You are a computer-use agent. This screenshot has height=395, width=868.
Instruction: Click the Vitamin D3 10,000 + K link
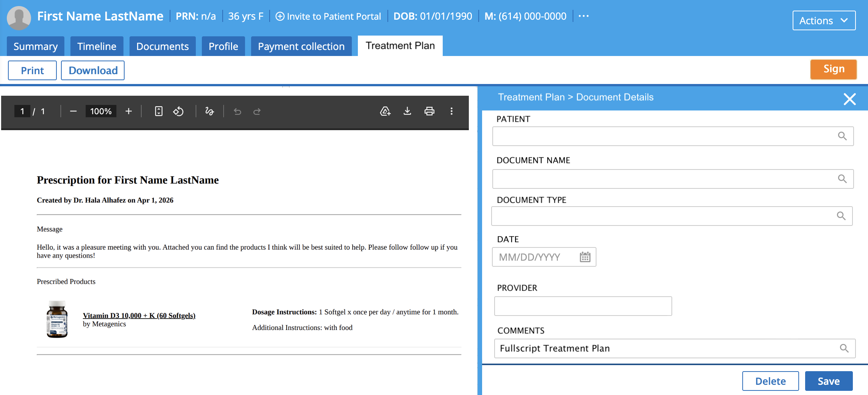(139, 316)
